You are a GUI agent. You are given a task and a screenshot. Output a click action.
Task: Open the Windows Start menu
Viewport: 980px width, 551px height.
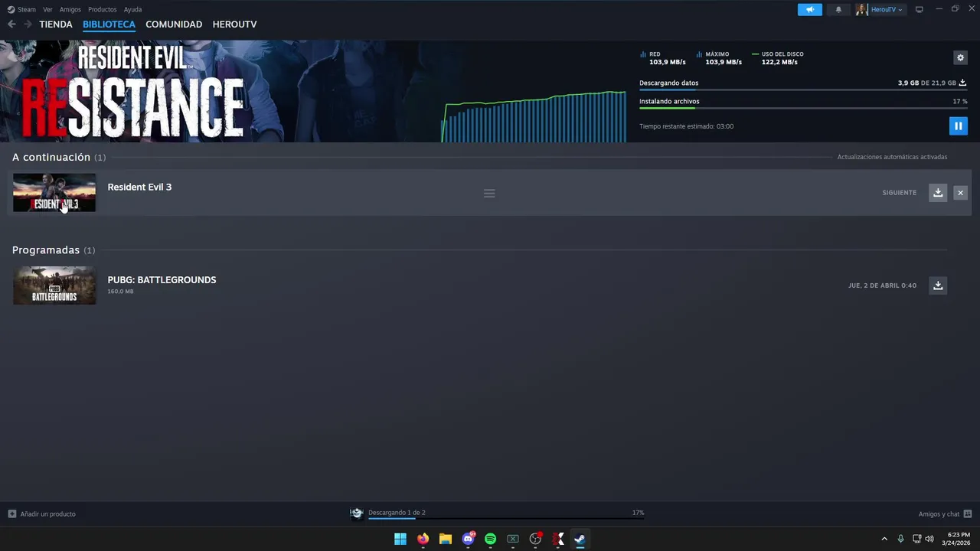pos(400,539)
